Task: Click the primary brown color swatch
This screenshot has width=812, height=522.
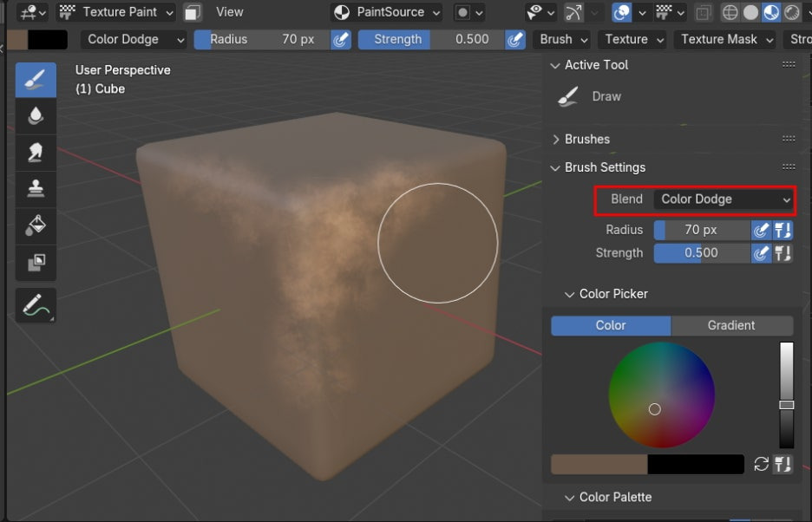Action: 599,465
